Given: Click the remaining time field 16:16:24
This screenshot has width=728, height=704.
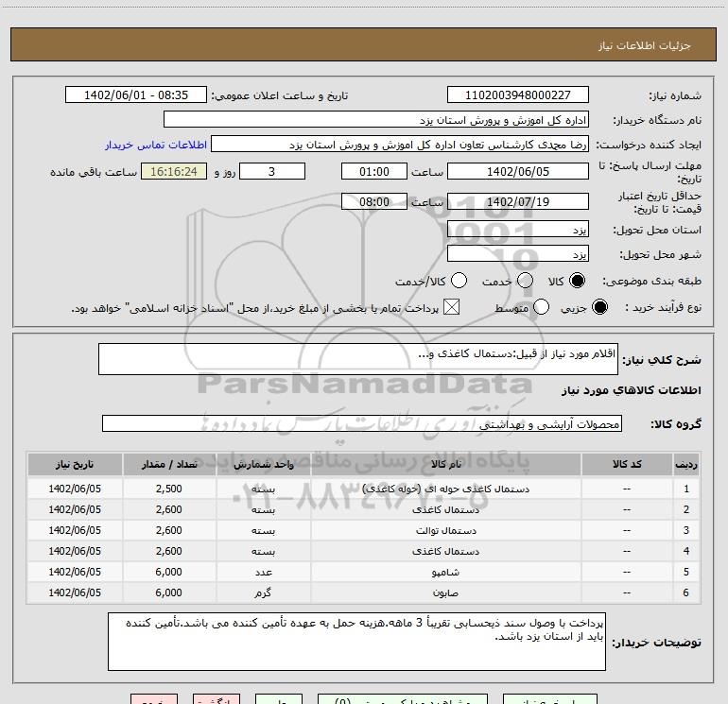Looking at the screenshot, I should (174, 171).
